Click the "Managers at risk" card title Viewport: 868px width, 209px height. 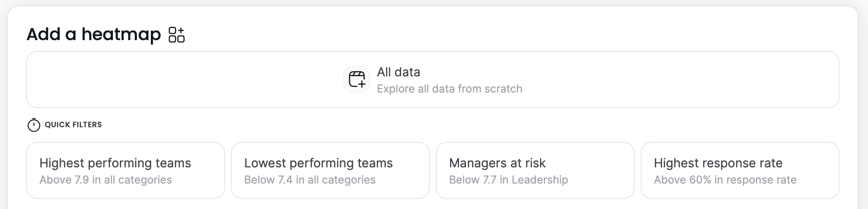click(497, 163)
